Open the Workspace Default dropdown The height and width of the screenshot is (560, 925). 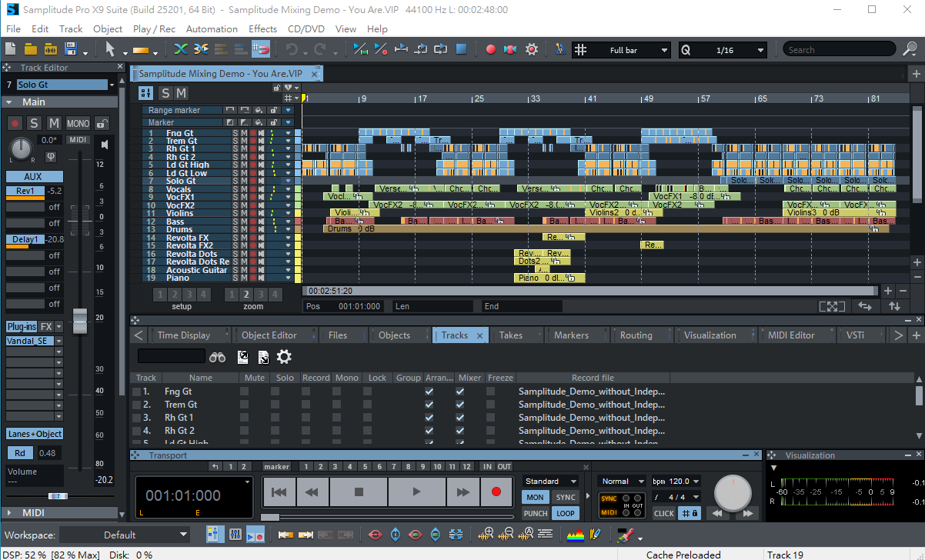click(125, 535)
